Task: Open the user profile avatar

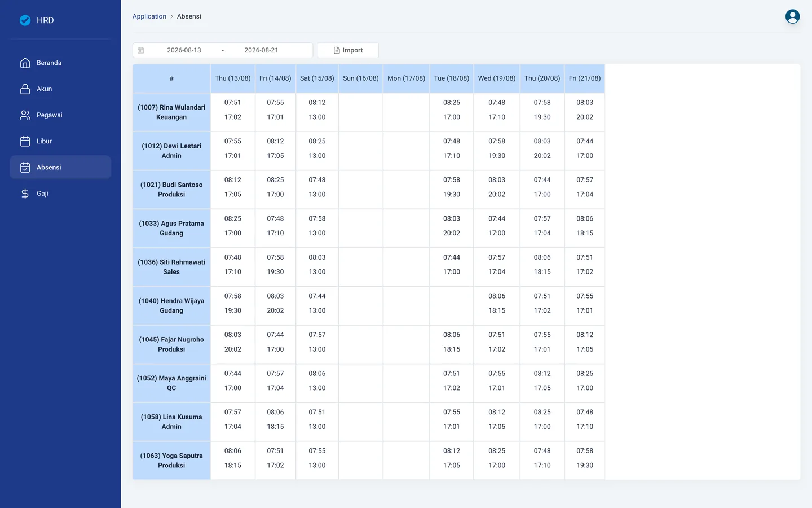Action: pyautogui.click(x=792, y=16)
